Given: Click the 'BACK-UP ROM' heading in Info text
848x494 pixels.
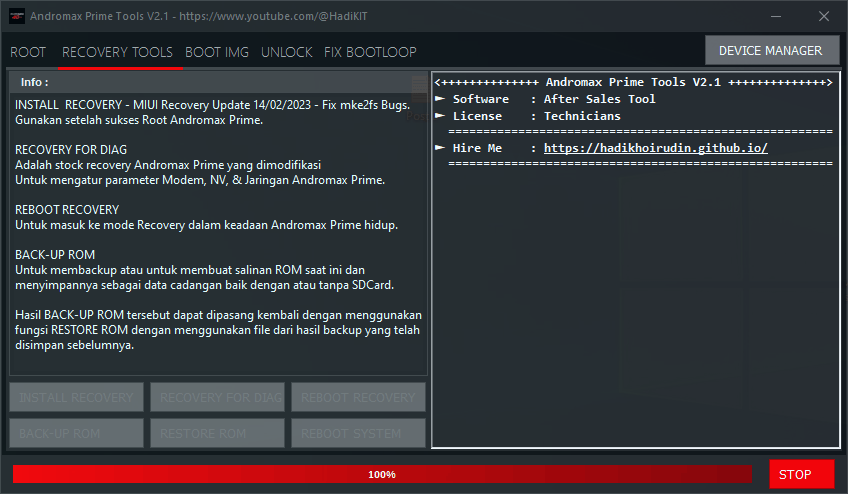Looking at the screenshot, I should 55,254.
